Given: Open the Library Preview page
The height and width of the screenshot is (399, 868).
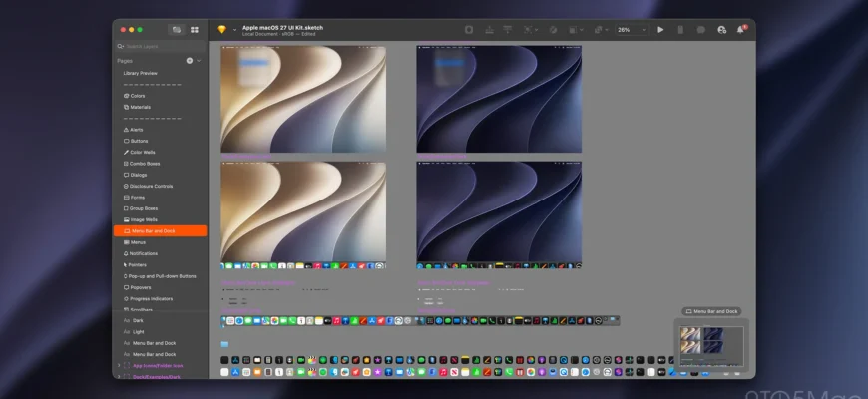Looking at the screenshot, I should pyautogui.click(x=160, y=73).
